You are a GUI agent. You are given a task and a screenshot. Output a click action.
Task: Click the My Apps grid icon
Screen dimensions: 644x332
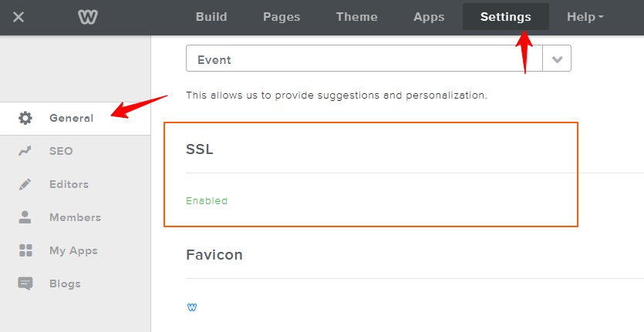click(x=25, y=250)
